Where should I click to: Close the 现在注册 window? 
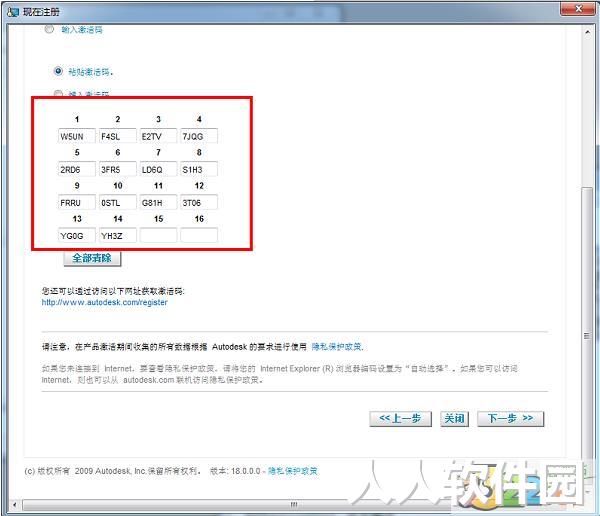pyautogui.click(x=578, y=9)
